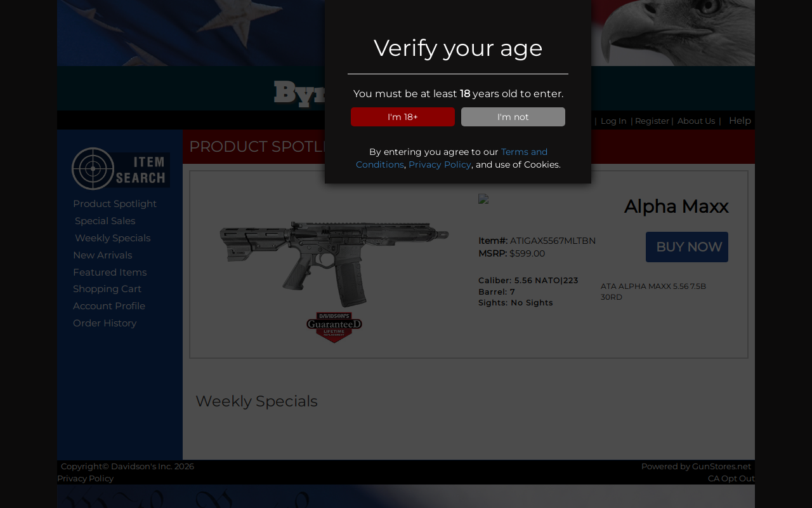Click the Log In link
Screen dimensions: 812x508
pyautogui.click(x=613, y=121)
